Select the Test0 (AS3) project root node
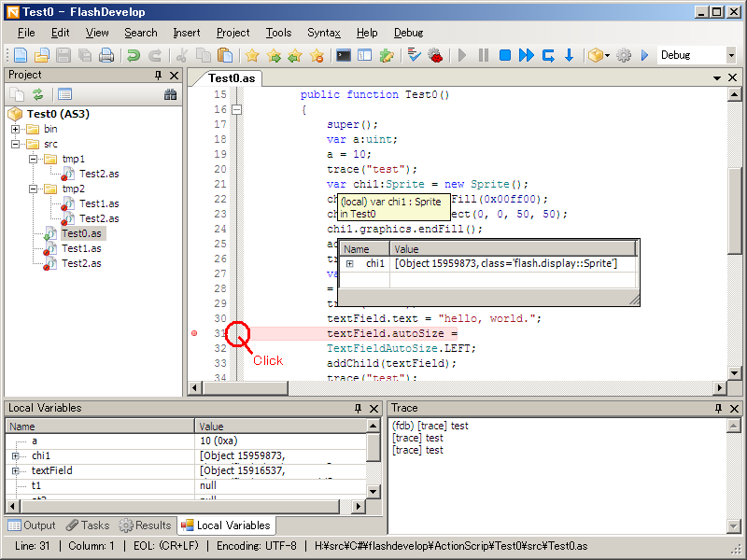The image size is (747, 560). click(58, 114)
